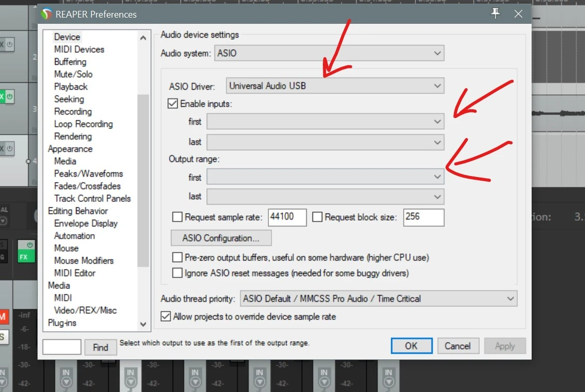Open Fades/Crossfades preferences page
This screenshot has width=585, height=392.
[87, 186]
